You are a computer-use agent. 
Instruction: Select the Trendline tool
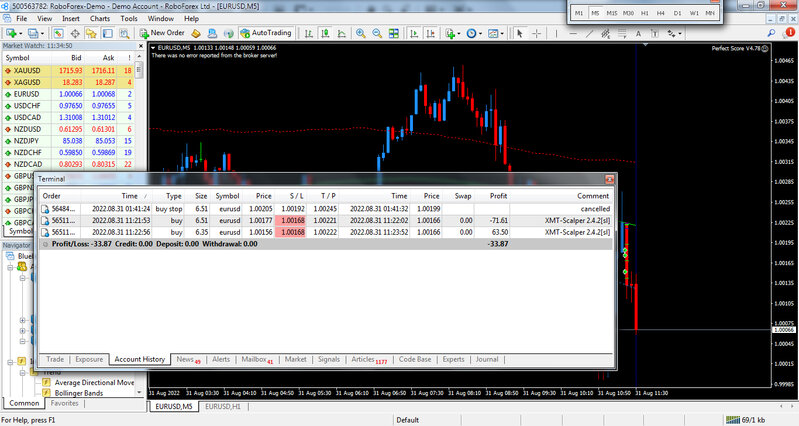coord(590,33)
